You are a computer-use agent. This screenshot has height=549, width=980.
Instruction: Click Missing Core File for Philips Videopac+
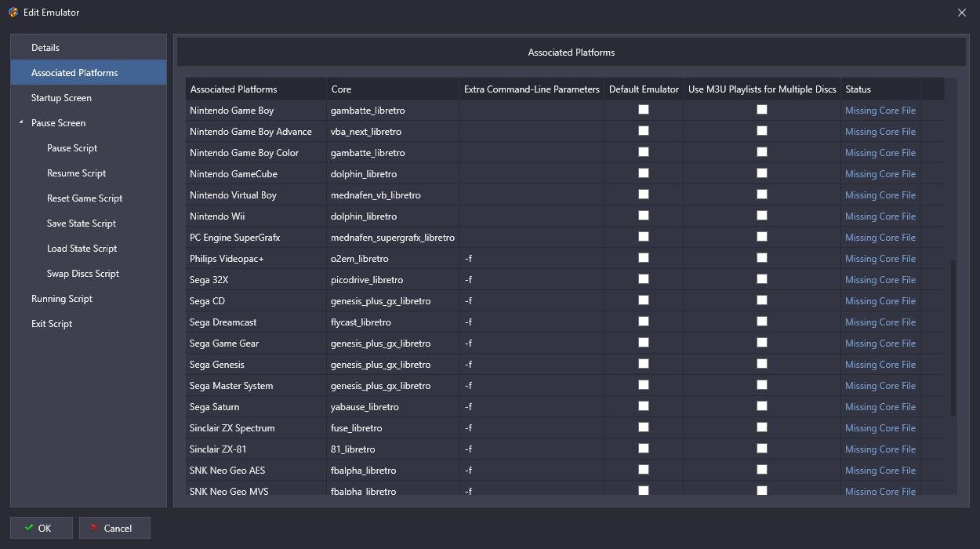[x=880, y=259]
